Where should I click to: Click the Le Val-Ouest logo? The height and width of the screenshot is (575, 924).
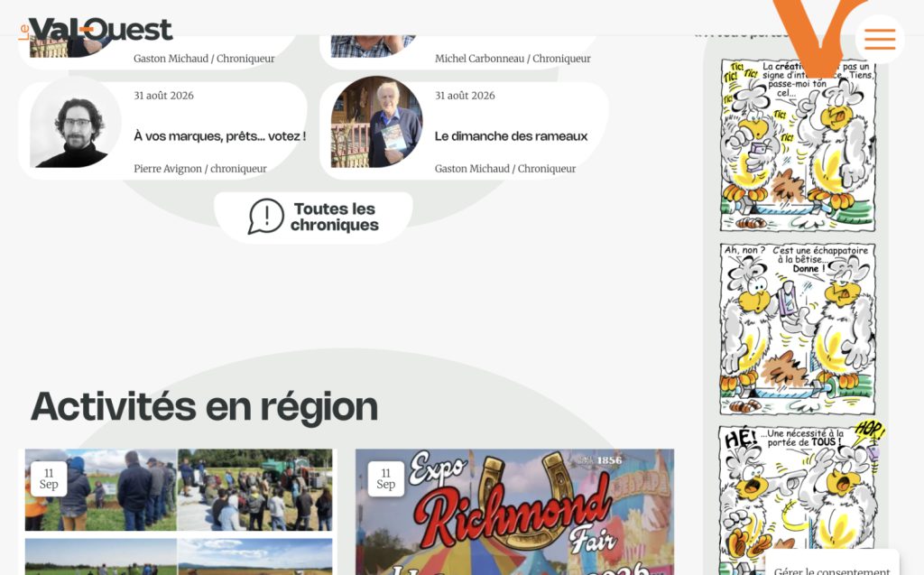[95, 30]
